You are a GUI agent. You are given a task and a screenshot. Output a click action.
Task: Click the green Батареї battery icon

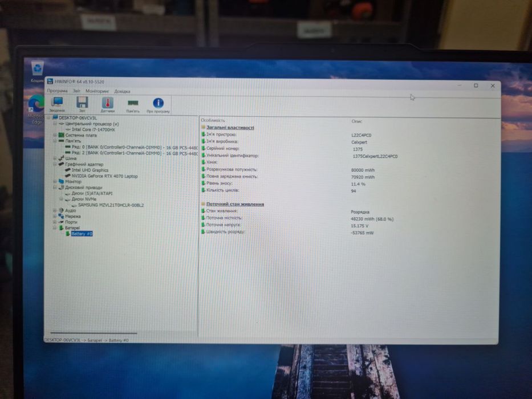click(62, 227)
